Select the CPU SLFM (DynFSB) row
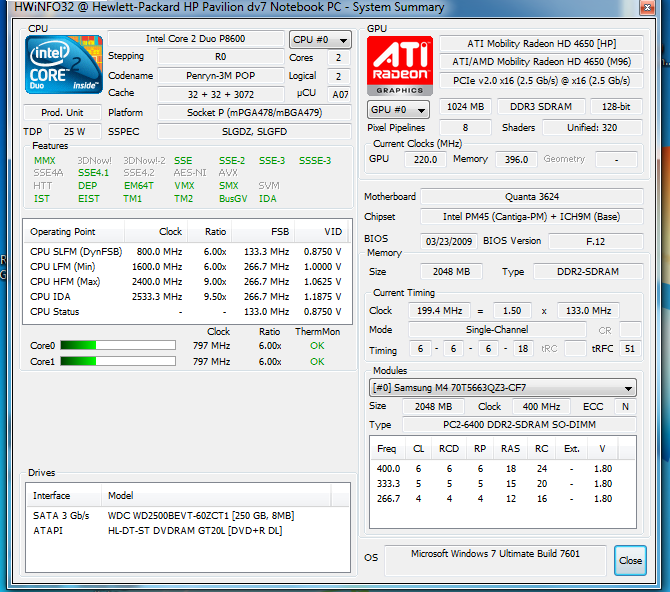Viewport: 670px width, 592px height. pos(187,252)
